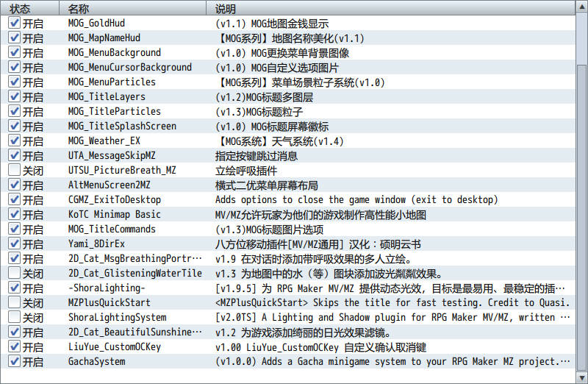Viewport: 588px width, 384px height.
Task: Enable the UTSU_PictureBreath_MZ checkbox
Action: point(14,170)
